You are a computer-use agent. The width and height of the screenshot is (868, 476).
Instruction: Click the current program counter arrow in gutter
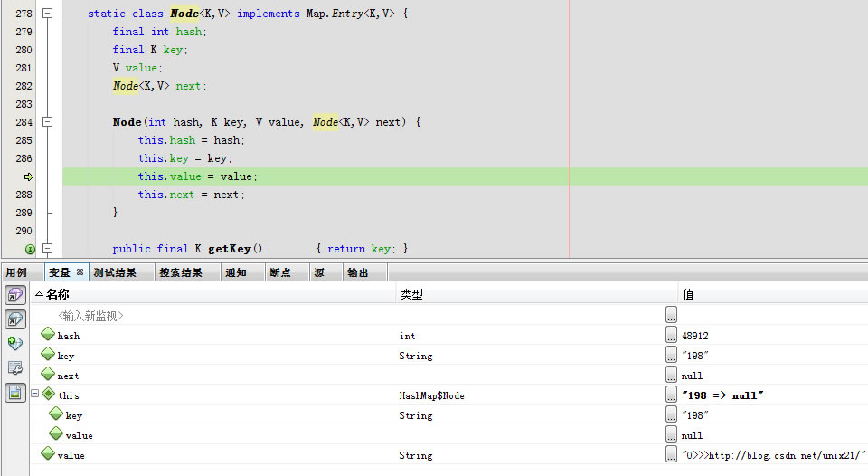(28, 176)
